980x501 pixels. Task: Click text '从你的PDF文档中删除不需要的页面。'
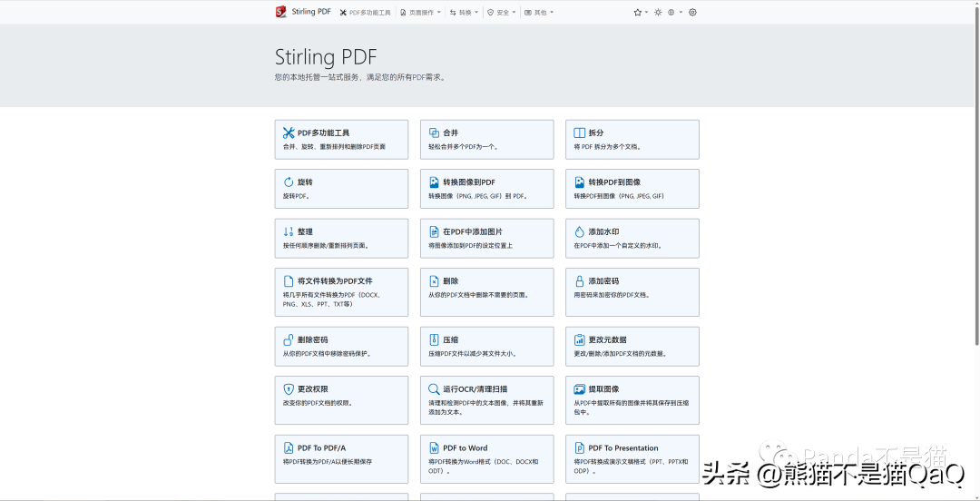(479, 295)
